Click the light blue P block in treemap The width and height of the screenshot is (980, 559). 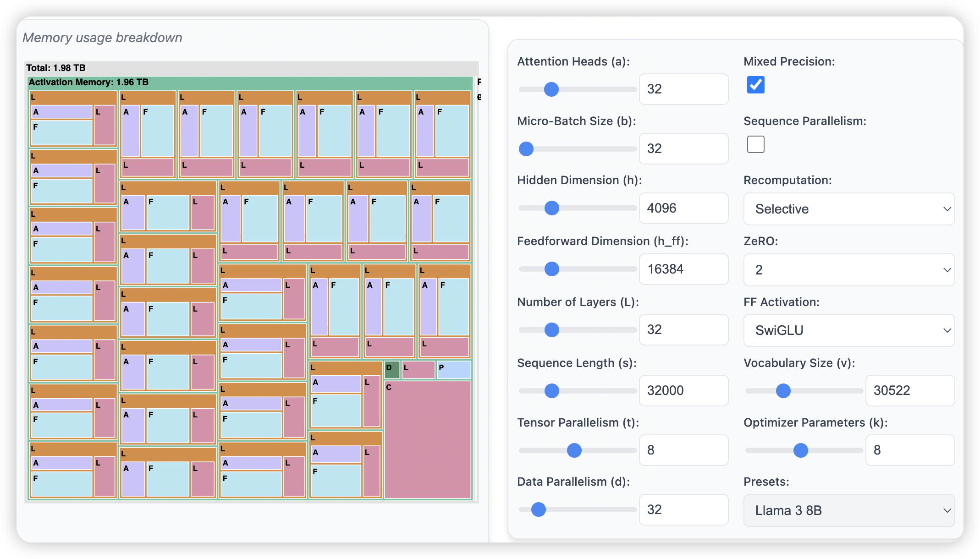coord(454,369)
